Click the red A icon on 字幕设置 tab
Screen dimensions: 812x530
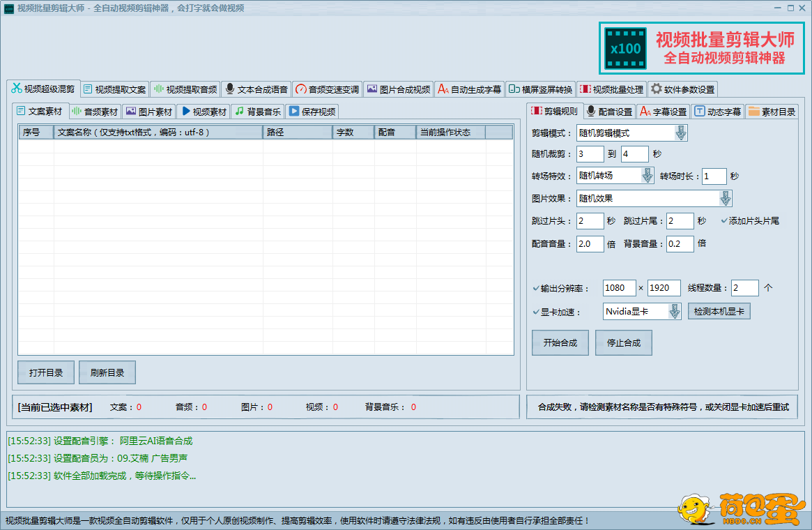coord(645,111)
